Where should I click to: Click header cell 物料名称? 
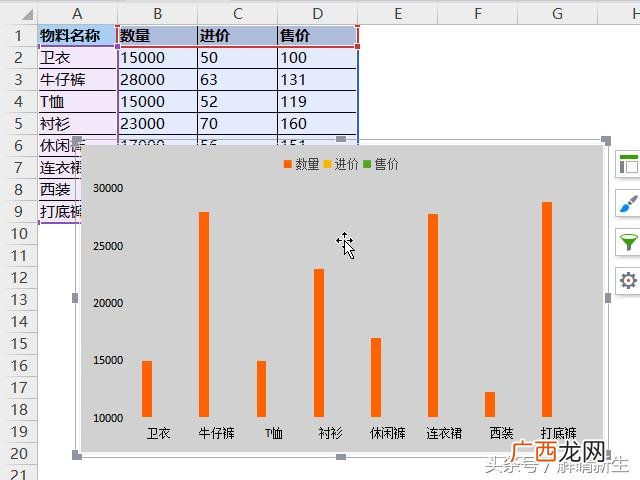tap(77, 36)
